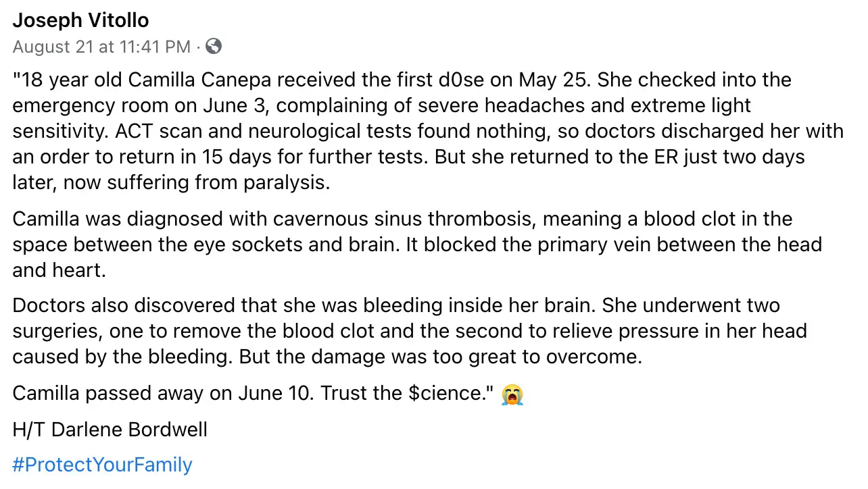Click the globe public privacy icon
868x489 pixels.
pyautogui.click(x=214, y=46)
